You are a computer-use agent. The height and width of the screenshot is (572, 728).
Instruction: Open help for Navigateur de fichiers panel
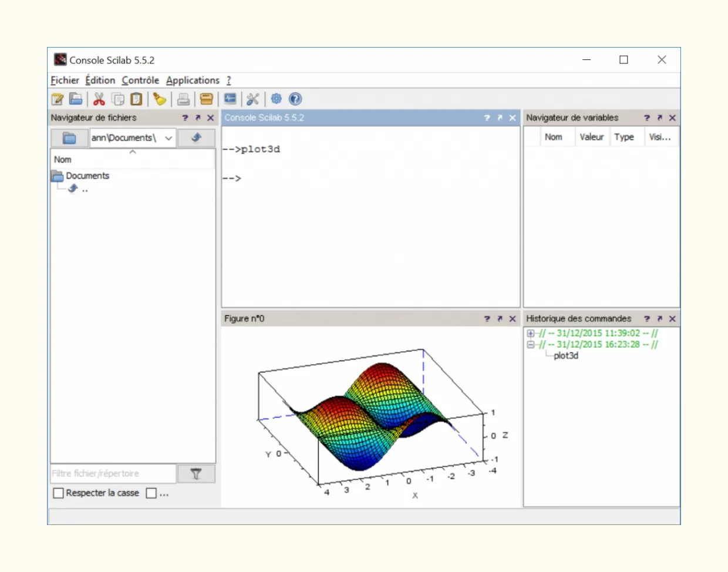pos(185,118)
